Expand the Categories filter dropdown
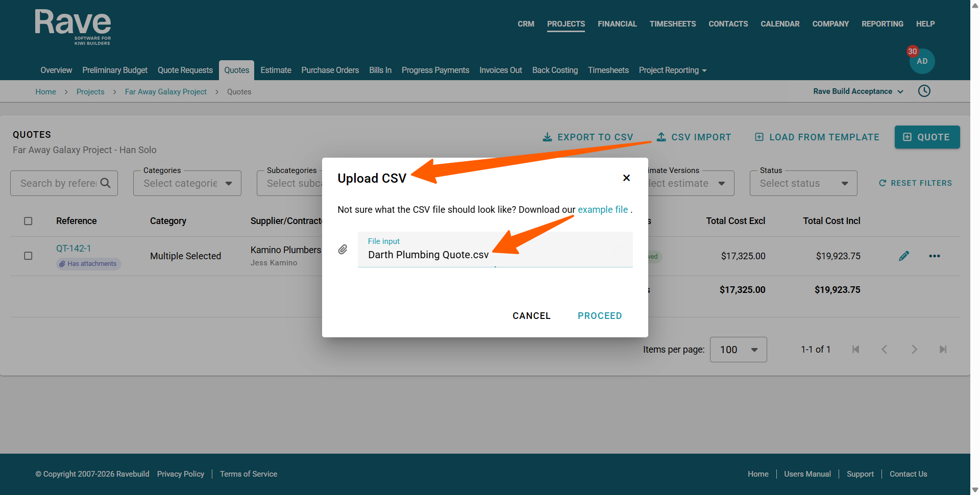The image size is (980, 495). (187, 183)
